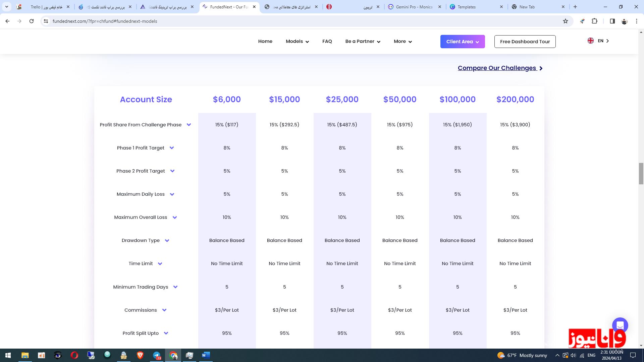This screenshot has height=362, width=644.
Task: Open the Windows Start menu
Action: (x=8, y=355)
